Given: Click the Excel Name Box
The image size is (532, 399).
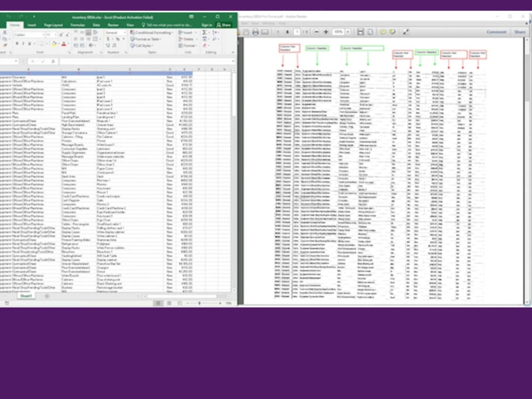Looking at the screenshot, I should pos(8,61).
